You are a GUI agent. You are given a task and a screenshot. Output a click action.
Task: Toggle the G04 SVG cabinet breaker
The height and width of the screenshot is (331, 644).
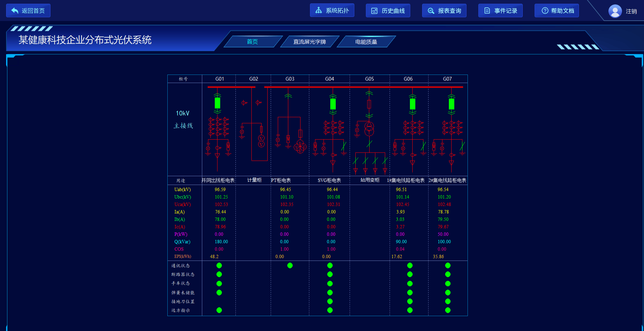click(333, 104)
